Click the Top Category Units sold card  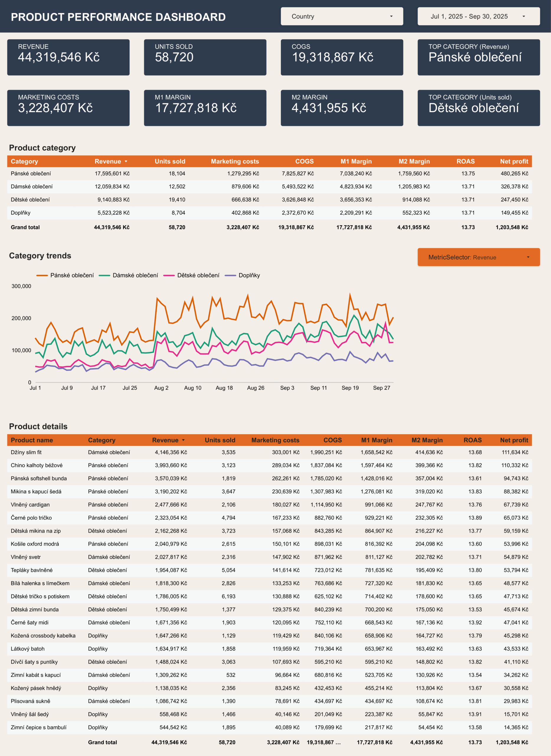click(478, 108)
